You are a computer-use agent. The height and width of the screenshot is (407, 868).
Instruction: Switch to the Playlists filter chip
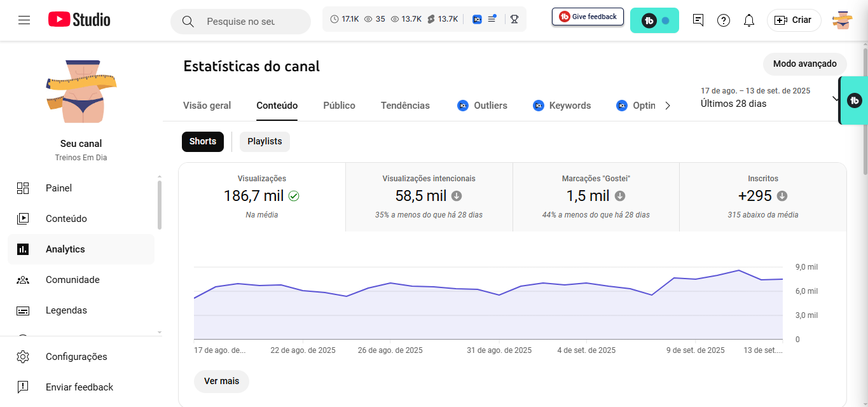coord(265,141)
